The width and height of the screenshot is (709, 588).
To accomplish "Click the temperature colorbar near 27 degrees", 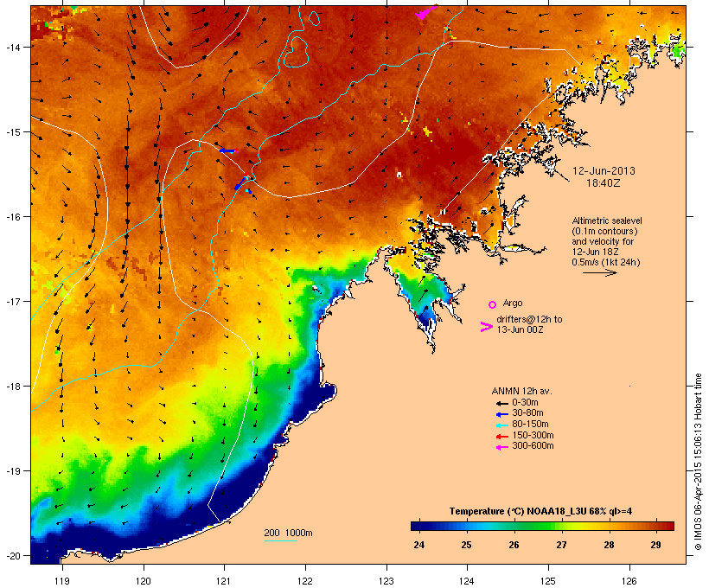I will click(561, 526).
